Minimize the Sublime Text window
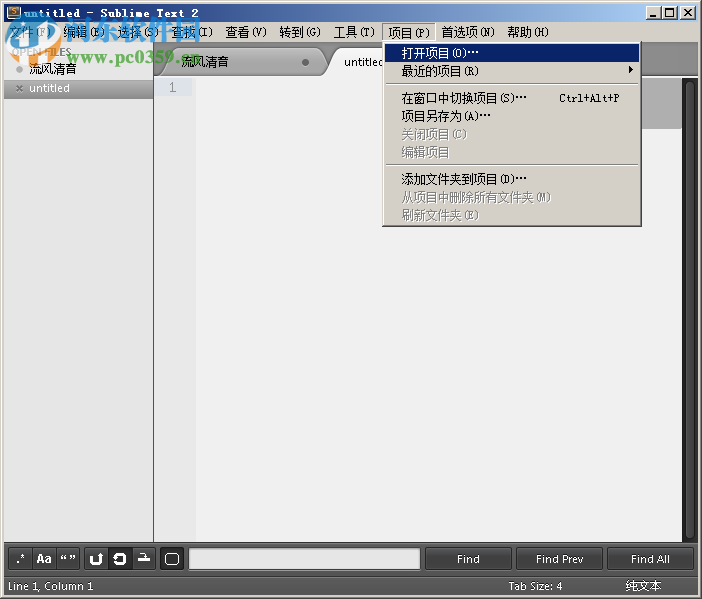The image size is (702, 599). (653, 13)
